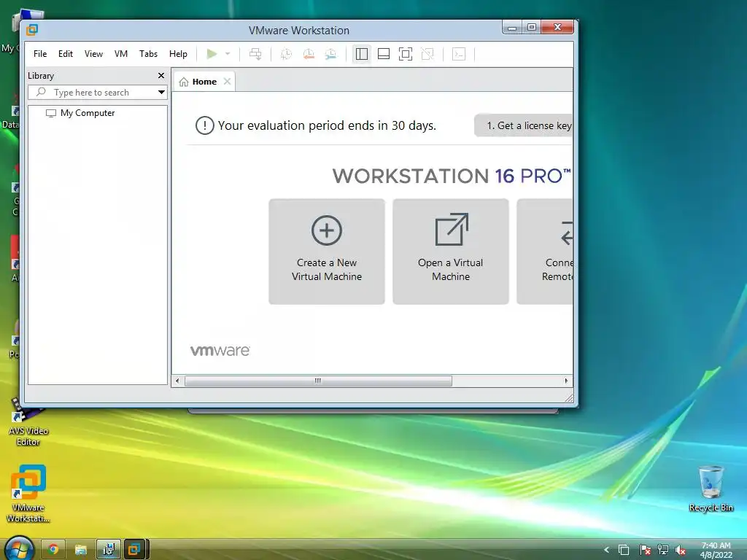Click the taskbar clock showing 7:40 AM
Image resolution: width=747 pixels, height=560 pixels.
(x=716, y=550)
